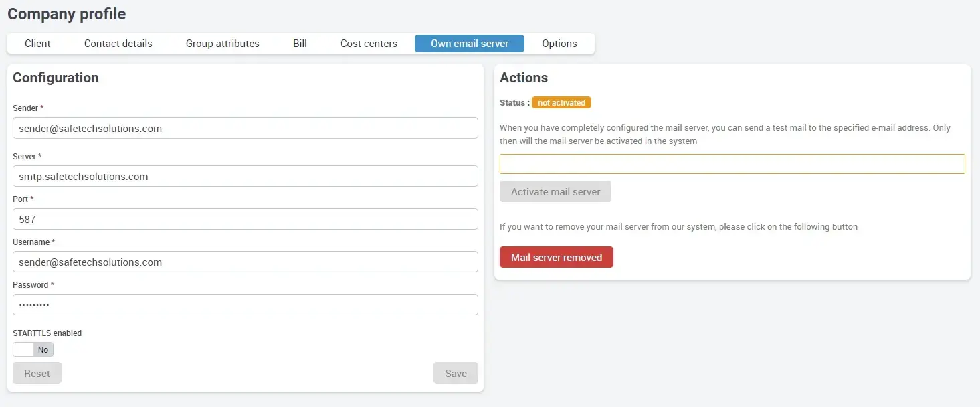Click the Password field
The height and width of the screenshot is (407, 980).
pos(245,305)
